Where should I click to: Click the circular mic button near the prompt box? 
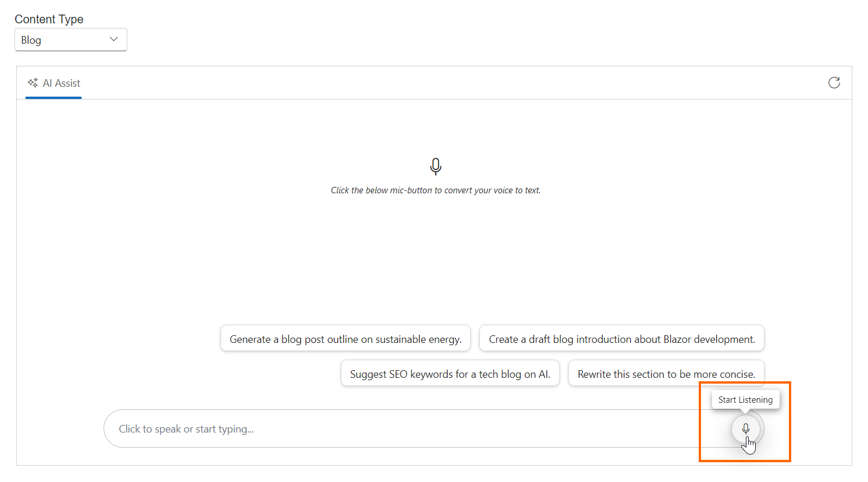[x=745, y=428]
